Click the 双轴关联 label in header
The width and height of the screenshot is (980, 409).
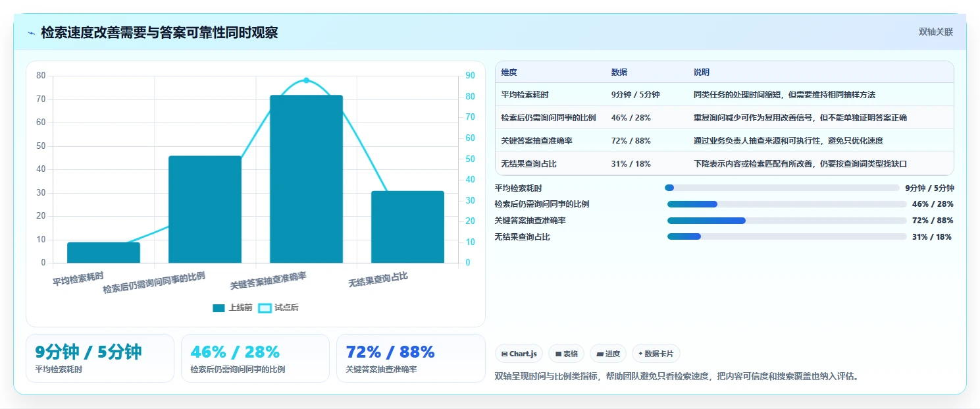(935, 32)
